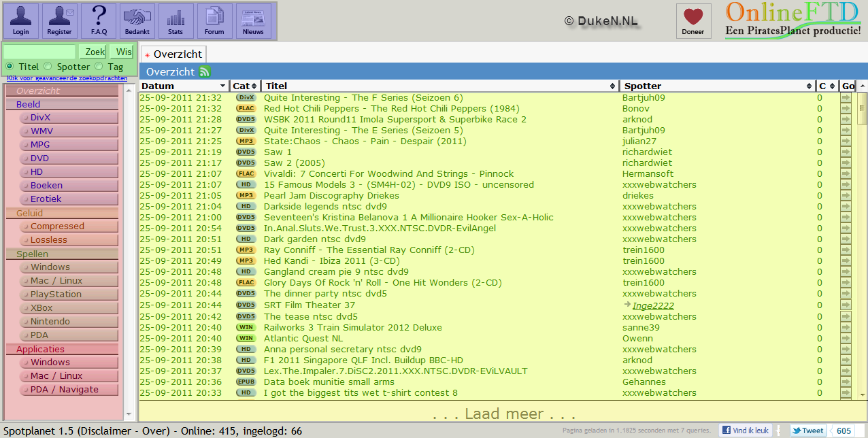Click HD badge on F1 2011 Singapore row

[x=246, y=360]
